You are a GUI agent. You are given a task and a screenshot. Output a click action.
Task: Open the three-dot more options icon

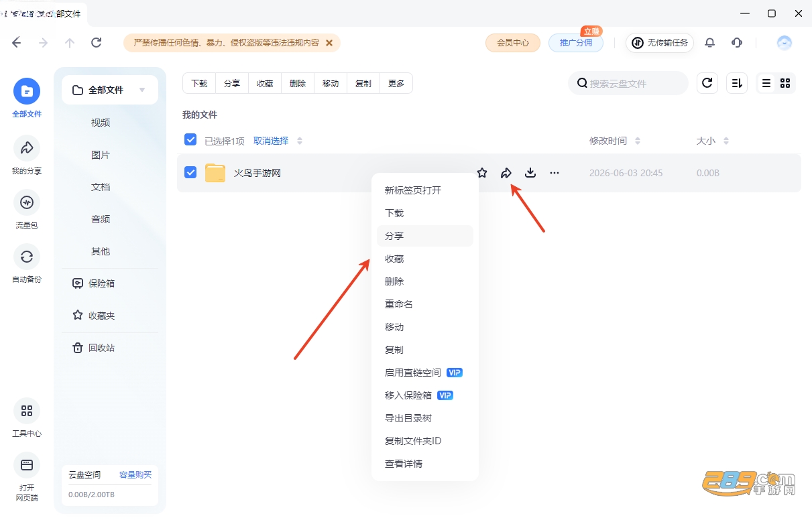tap(555, 173)
